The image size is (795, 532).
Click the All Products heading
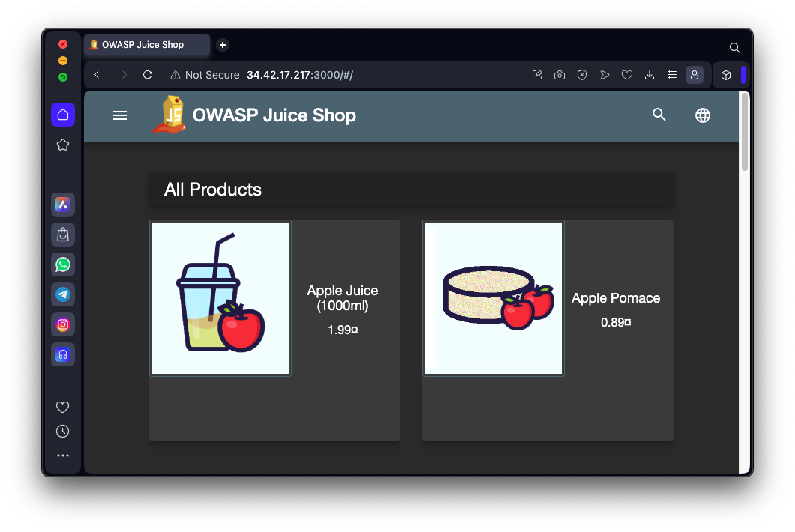(213, 190)
